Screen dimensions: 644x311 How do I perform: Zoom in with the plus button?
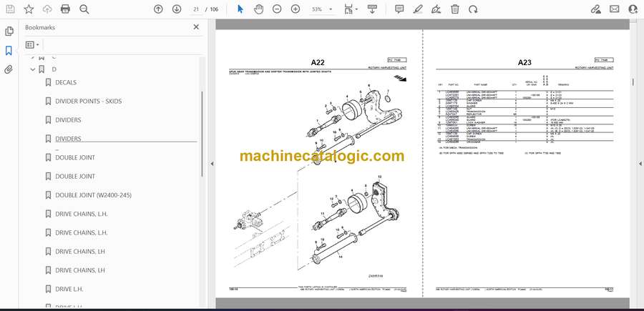[296, 9]
